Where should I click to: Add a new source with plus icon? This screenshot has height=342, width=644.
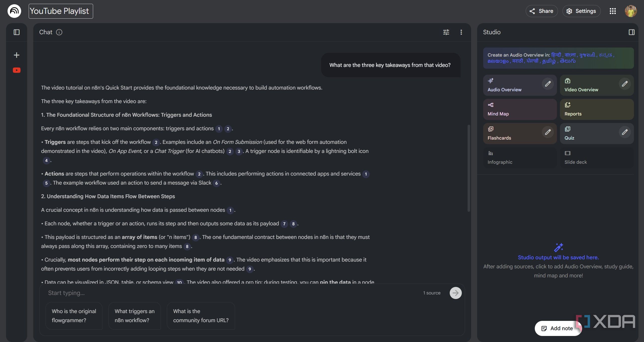pos(17,55)
